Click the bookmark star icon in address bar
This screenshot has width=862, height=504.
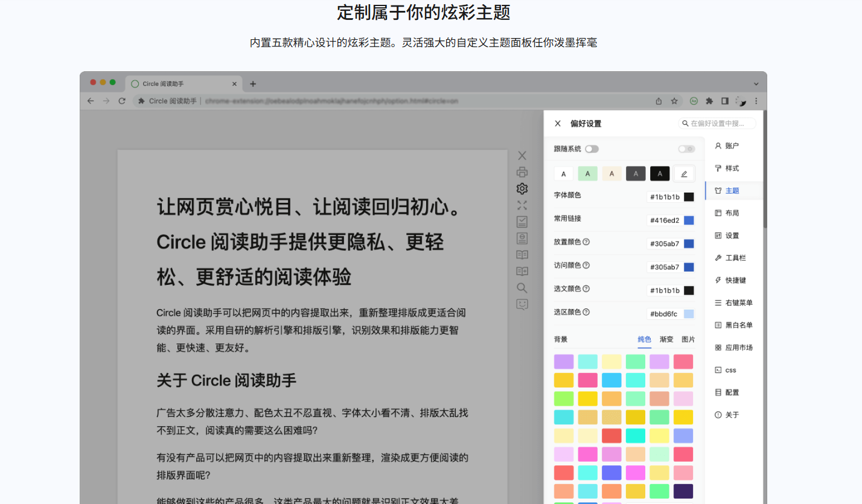pos(674,101)
